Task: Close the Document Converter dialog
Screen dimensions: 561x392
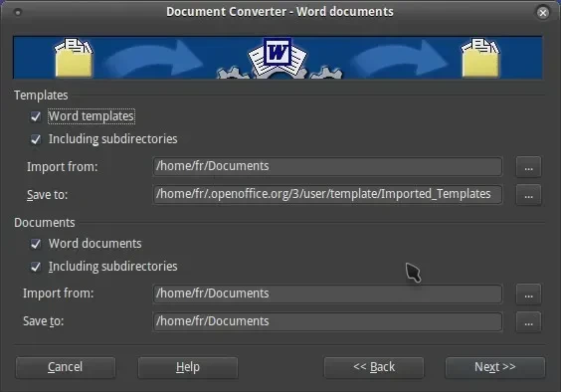Action: point(543,13)
